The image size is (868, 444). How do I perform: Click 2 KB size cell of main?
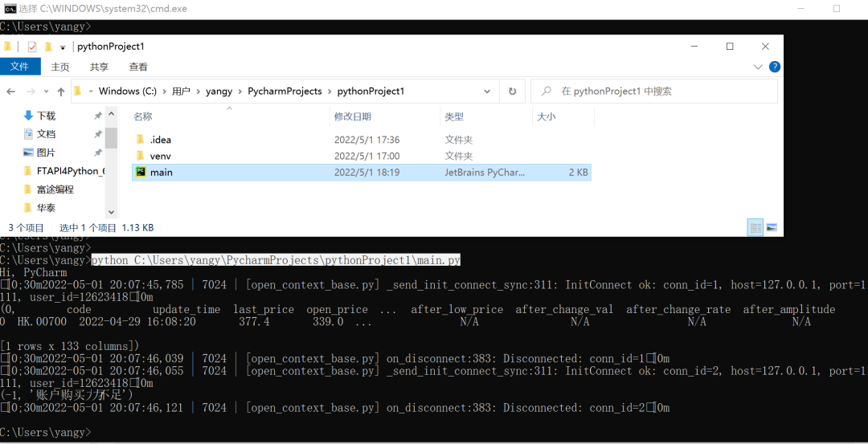pyautogui.click(x=578, y=173)
